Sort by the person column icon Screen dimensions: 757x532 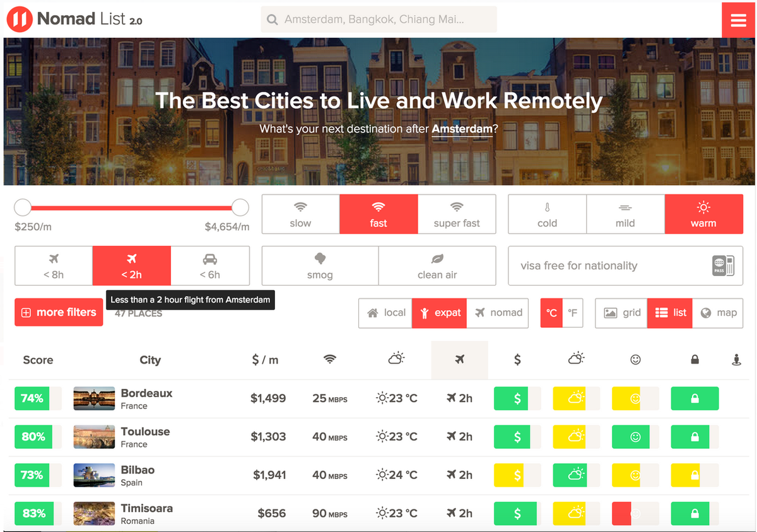(736, 360)
